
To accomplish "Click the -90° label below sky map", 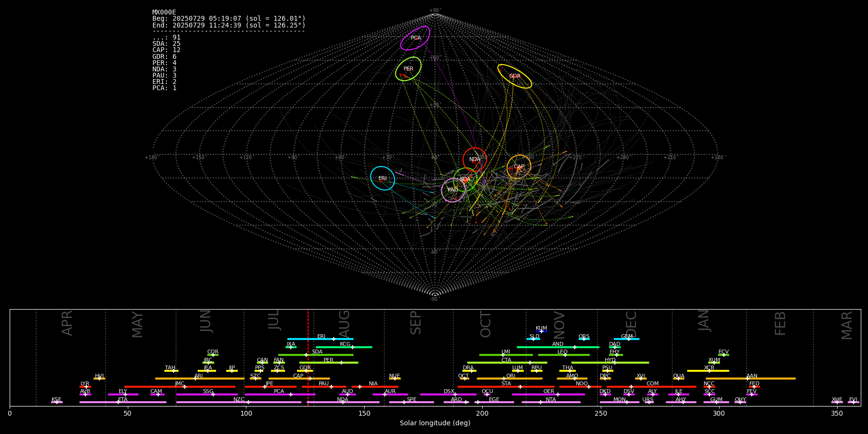I will (x=435, y=299).
